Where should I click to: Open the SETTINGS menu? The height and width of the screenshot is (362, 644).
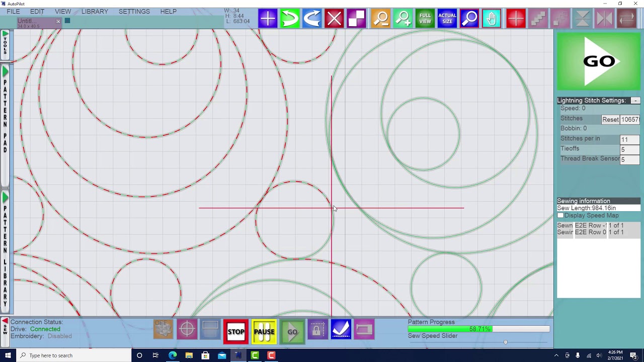click(134, 11)
